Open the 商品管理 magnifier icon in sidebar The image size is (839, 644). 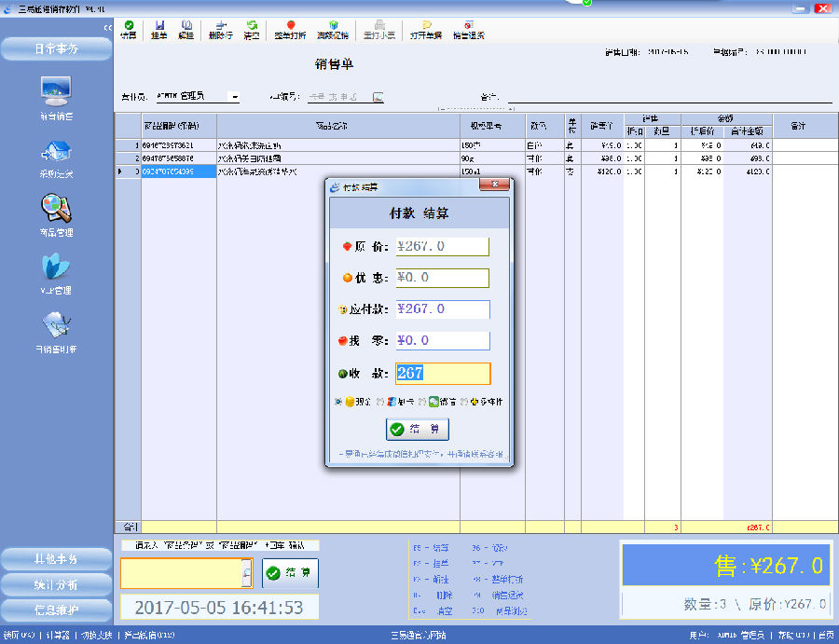(x=56, y=208)
